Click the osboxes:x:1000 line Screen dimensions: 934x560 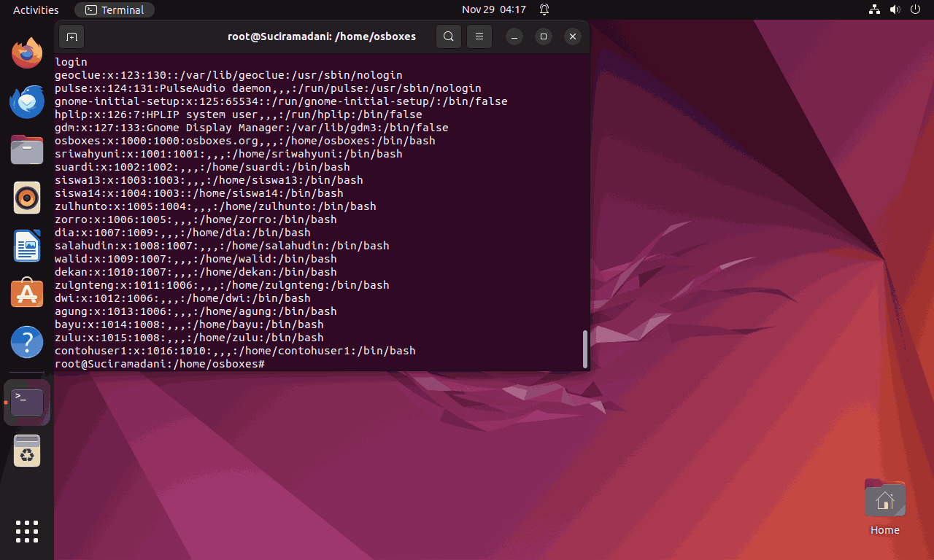coord(245,141)
